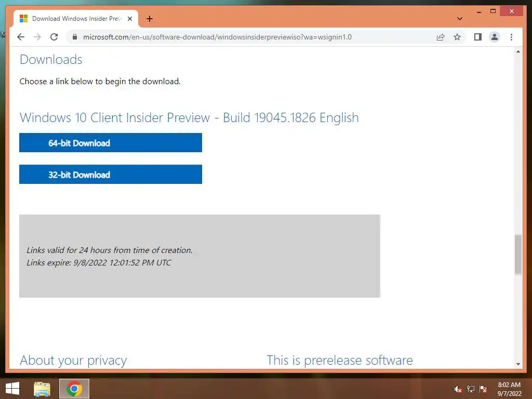Click the scrollbar up arrow
The width and height of the screenshot is (532, 399).
point(518,52)
